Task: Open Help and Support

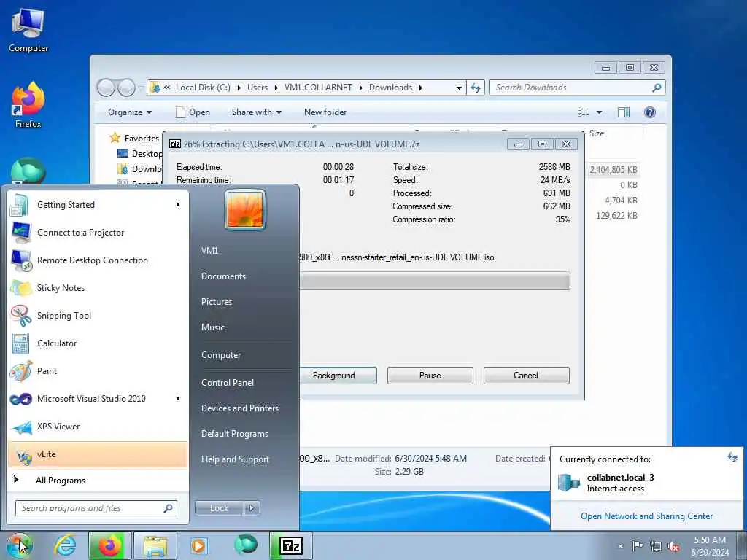Action: coord(235,459)
